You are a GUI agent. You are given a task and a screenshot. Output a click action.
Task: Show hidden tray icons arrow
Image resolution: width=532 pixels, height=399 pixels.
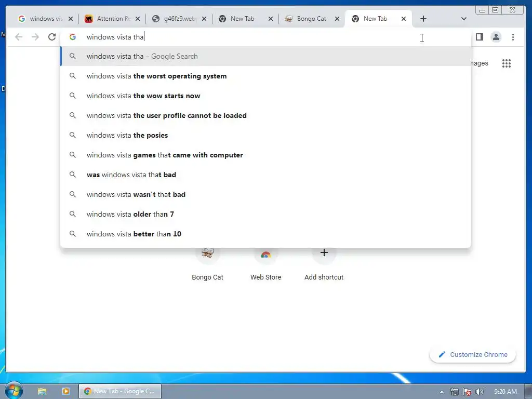click(x=442, y=392)
